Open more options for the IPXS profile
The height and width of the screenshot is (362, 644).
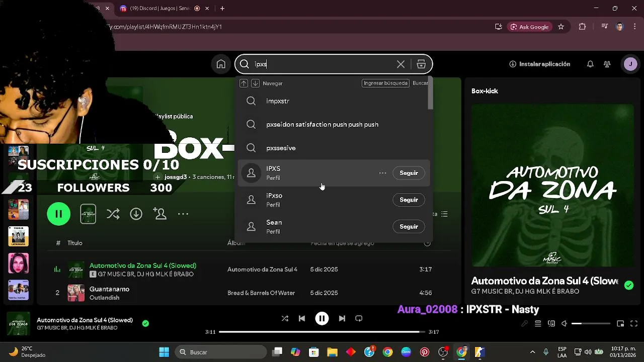383,173
